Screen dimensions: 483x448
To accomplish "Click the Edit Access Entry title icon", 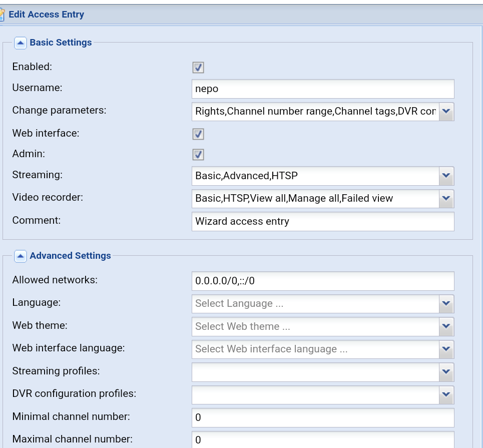I will click(x=2, y=15).
